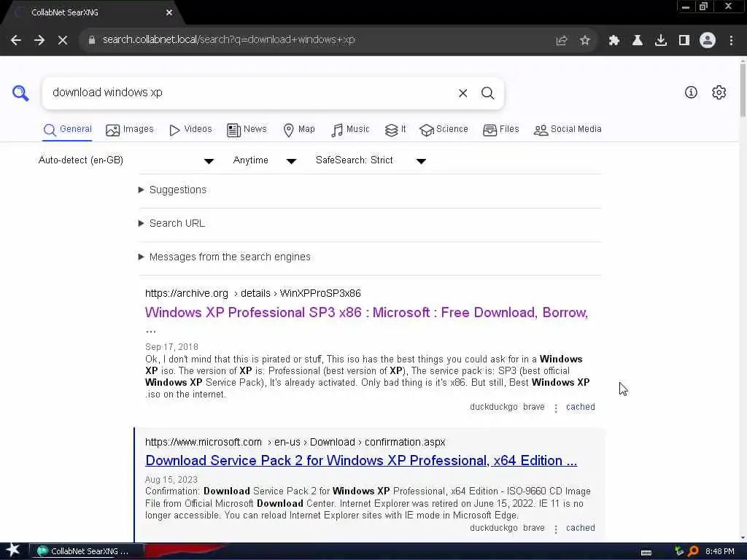747x560 pixels.
Task: Clear the search query text
Action: tap(462, 93)
